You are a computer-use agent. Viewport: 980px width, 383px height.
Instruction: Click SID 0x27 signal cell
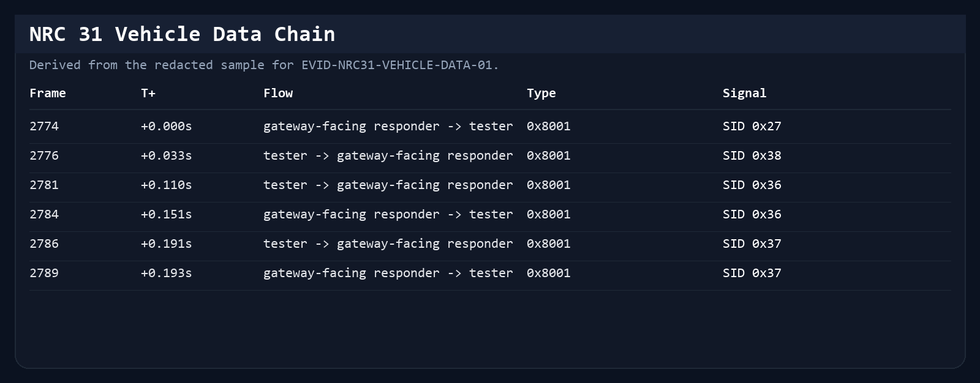coord(752,126)
